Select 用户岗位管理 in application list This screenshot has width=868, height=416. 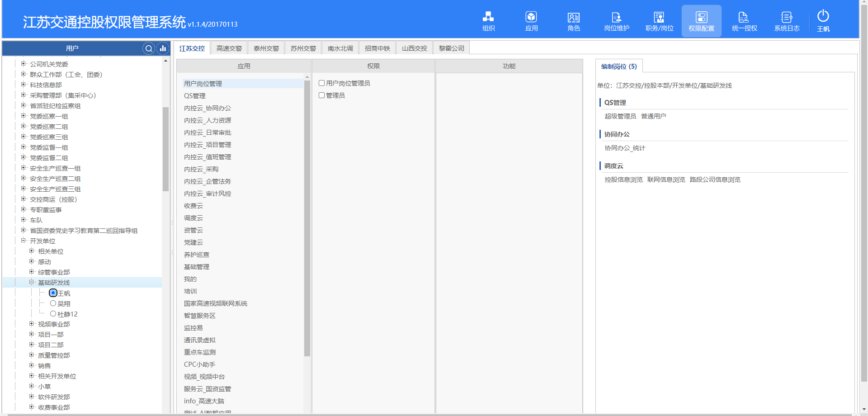(x=243, y=84)
